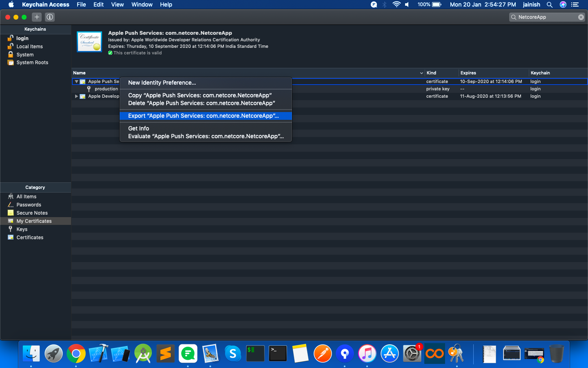Choose Copy Apple Push Services menu entry
The height and width of the screenshot is (368, 588).
[x=206, y=95]
